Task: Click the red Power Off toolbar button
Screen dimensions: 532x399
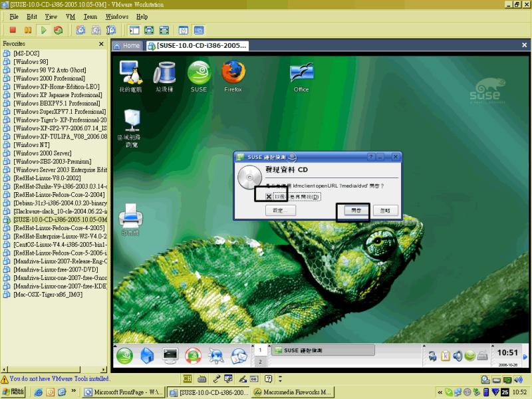Action: [12, 30]
